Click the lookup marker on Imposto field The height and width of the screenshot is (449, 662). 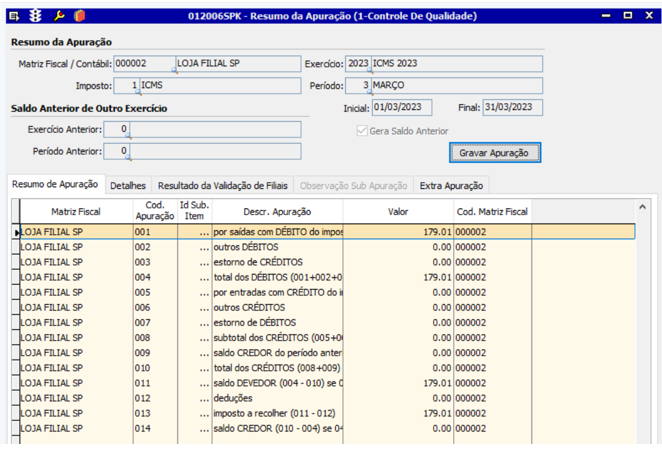(139, 93)
